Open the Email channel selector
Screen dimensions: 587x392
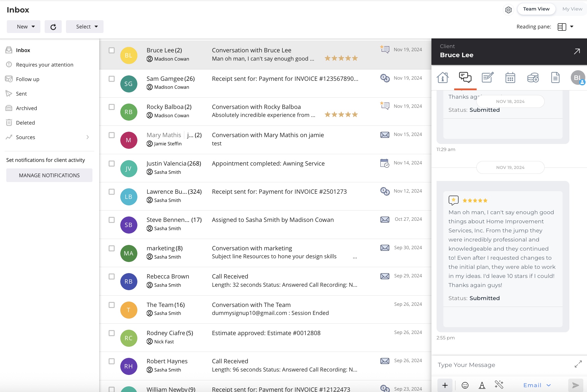click(x=537, y=385)
